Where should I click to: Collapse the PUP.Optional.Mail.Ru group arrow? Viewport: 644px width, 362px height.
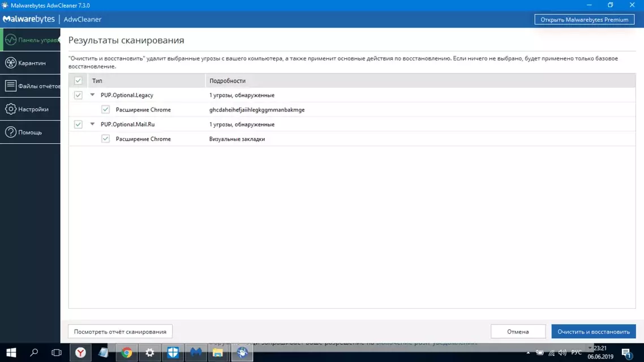[x=92, y=124]
